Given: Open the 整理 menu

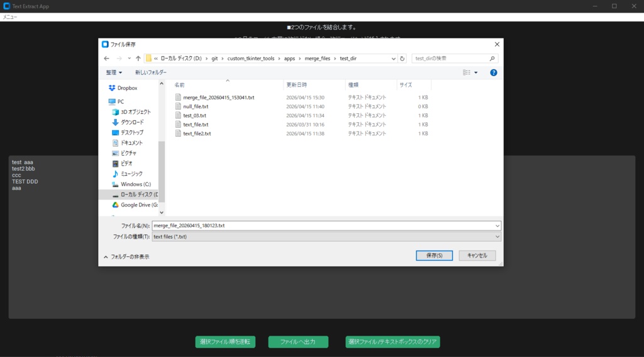Looking at the screenshot, I should 114,72.
